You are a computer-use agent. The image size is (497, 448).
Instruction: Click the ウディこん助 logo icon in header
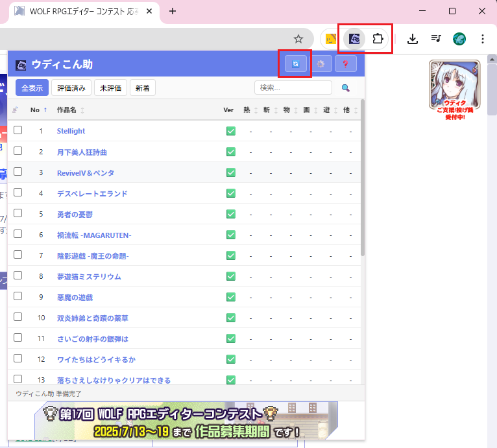pos(21,65)
